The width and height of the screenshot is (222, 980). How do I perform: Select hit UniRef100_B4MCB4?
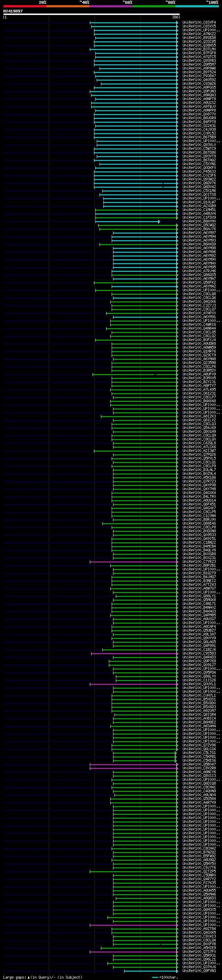point(199,546)
